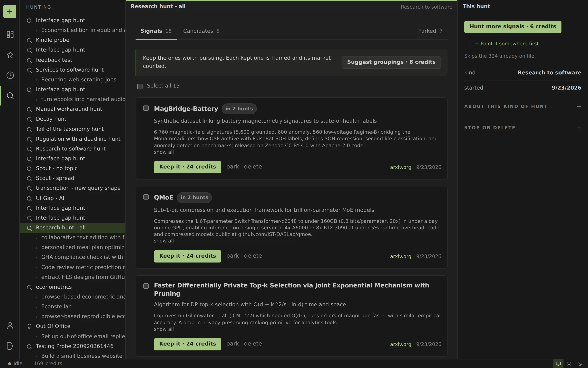This screenshot has width=588, height=368.
Task: Click the log out icon
Action: point(10,346)
